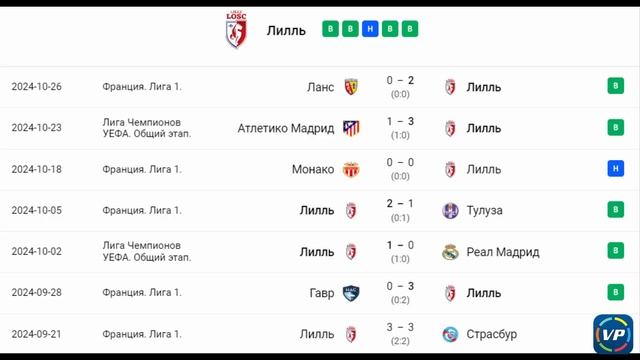Click the Lens club logo
Screen dimensions: 640x360
[351, 87]
